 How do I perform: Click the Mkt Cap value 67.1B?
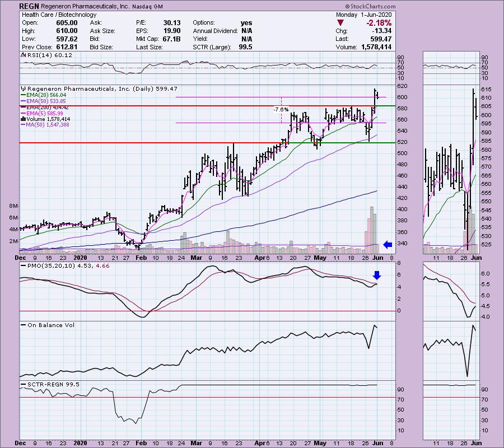tap(172, 39)
